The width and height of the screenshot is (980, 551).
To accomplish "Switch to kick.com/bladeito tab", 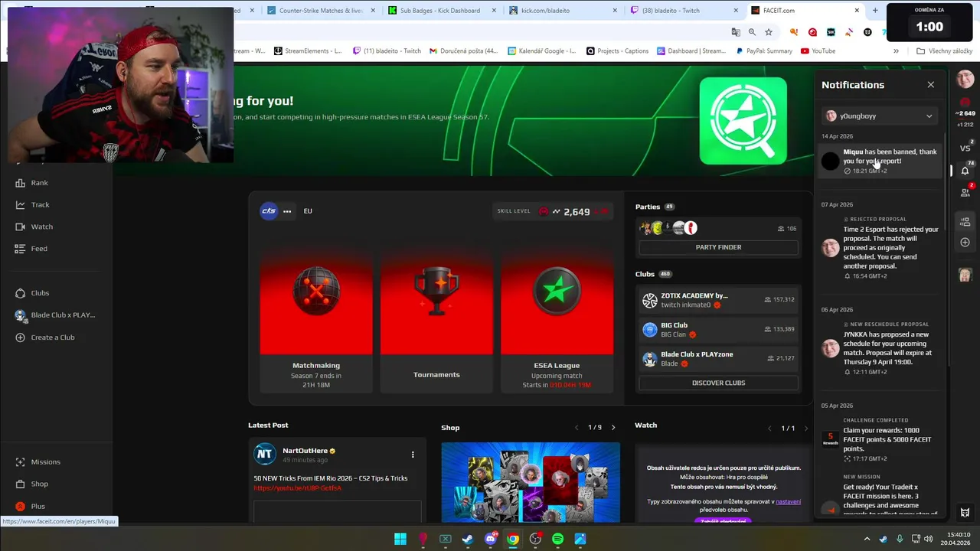I will pos(562,11).
